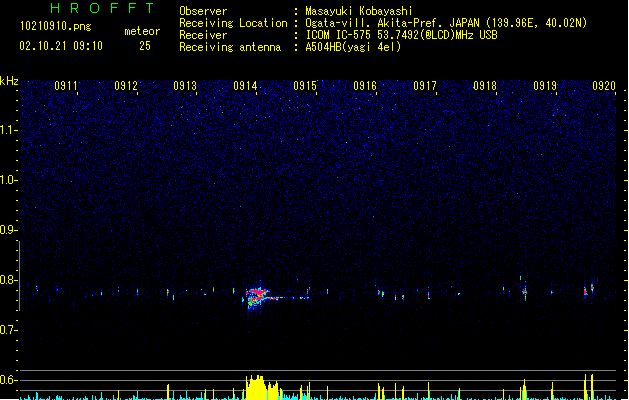Image resolution: width=629 pixels, height=400 pixels.
Task: Click the 0917 time marker
Action: click(425, 86)
